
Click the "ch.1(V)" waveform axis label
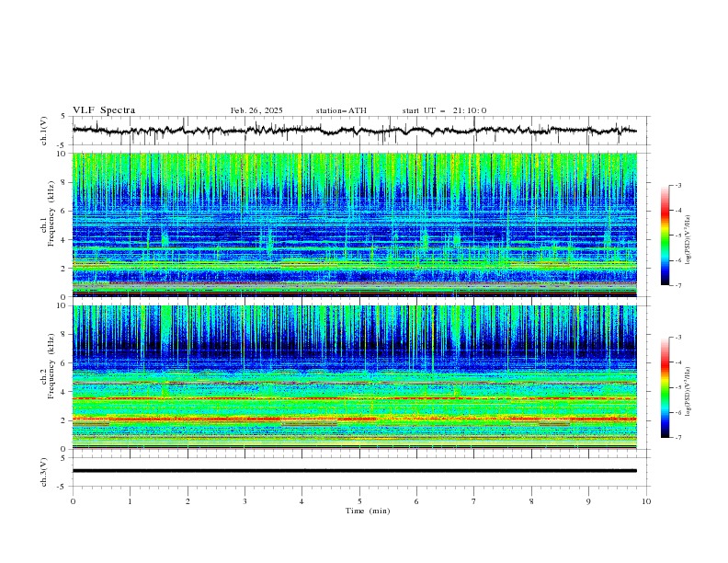tap(44, 131)
